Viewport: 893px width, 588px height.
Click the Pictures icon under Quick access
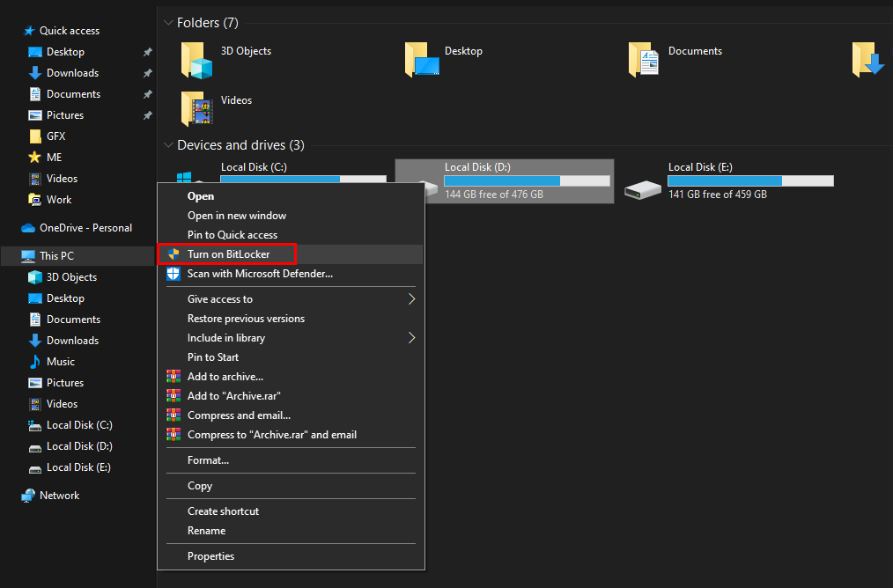(34, 115)
